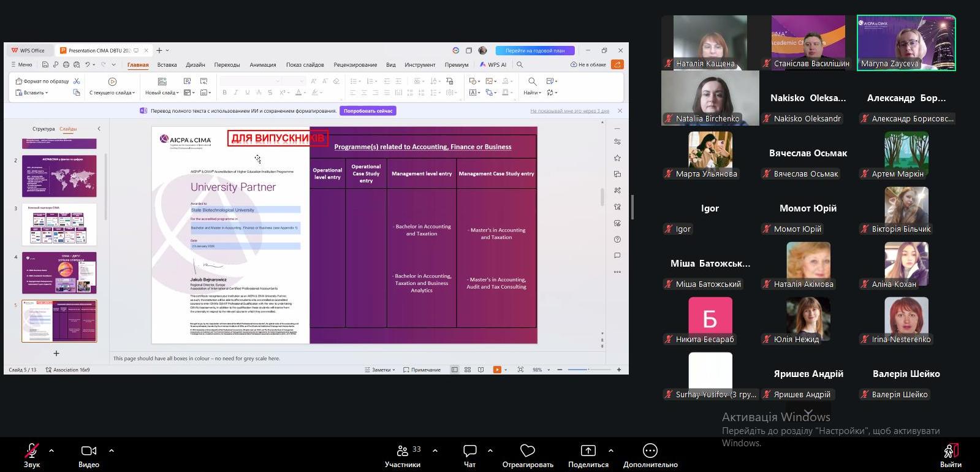Image resolution: width=980 pixels, height=472 pixels.
Task: Click Перейти на годовой план button
Action: point(535,51)
